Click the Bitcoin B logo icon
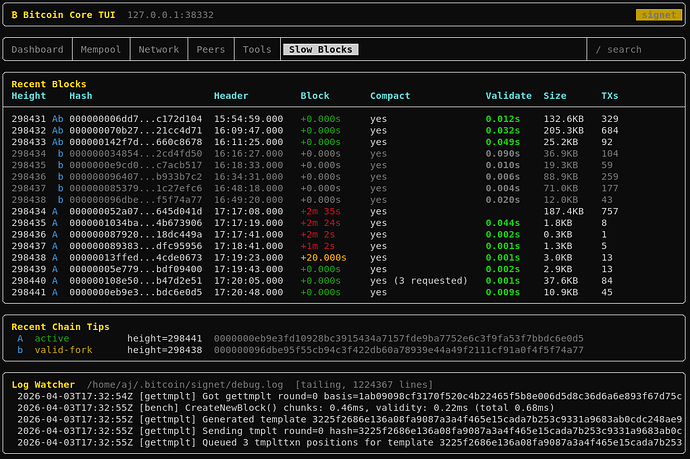The width and height of the screenshot is (690, 459). point(14,15)
